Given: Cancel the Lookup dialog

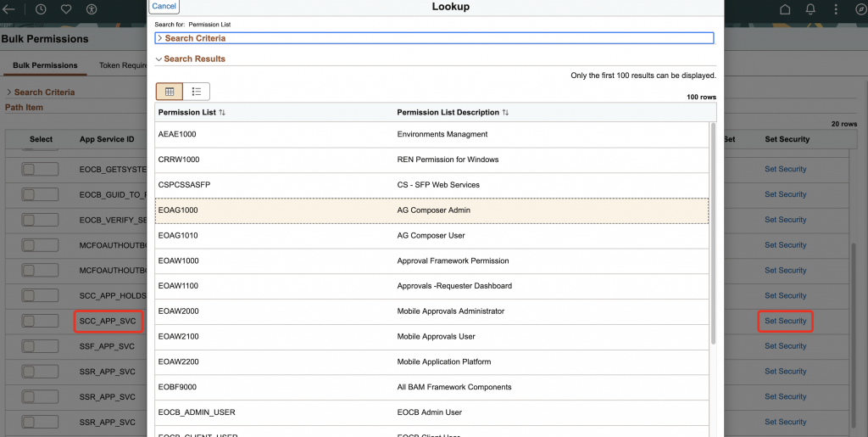Looking at the screenshot, I should tap(164, 6).
